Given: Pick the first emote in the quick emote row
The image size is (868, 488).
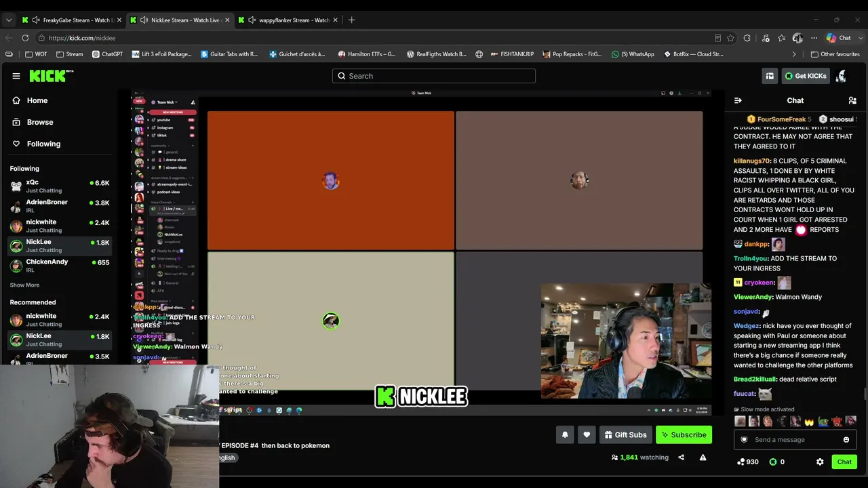Looking at the screenshot, I should tap(740, 422).
